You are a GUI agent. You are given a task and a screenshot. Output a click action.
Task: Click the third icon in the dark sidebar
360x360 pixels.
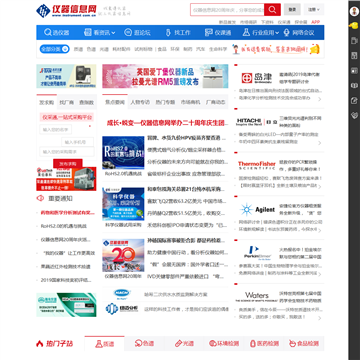point(354,41)
